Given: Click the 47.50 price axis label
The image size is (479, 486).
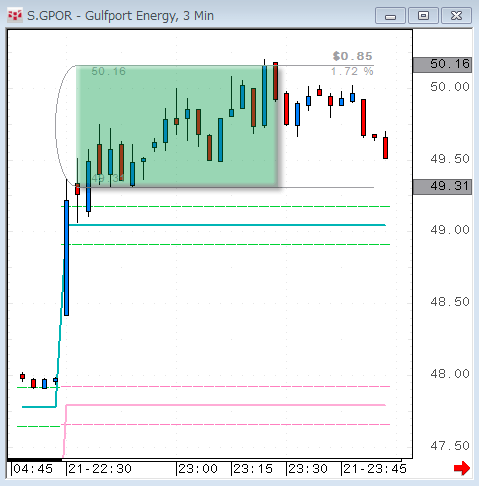Looking at the screenshot, I should click(x=450, y=446).
